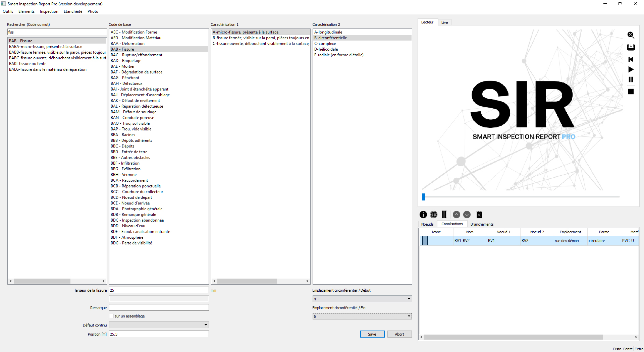
Task: Click the largeur de la fissure input field
Action: tap(159, 290)
